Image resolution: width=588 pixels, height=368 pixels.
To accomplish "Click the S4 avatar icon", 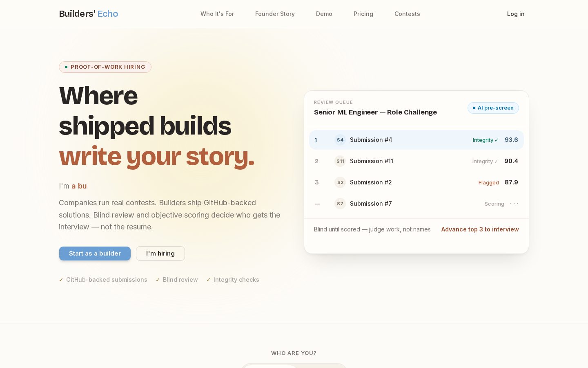I will [x=340, y=140].
